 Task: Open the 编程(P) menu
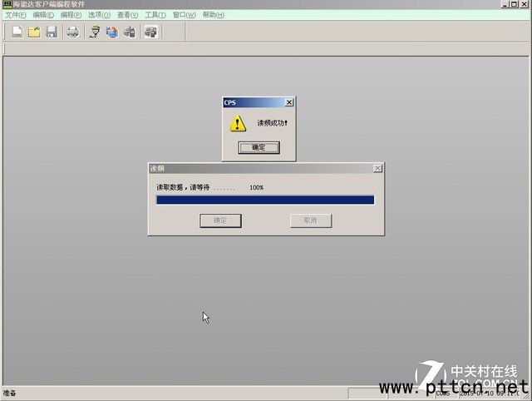click(71, 15)
